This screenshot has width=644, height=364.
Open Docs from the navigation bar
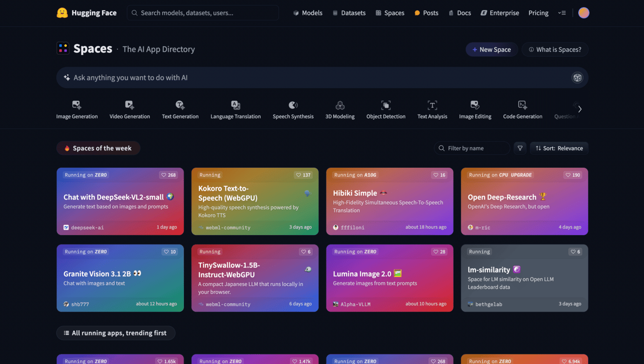(460, 13)
